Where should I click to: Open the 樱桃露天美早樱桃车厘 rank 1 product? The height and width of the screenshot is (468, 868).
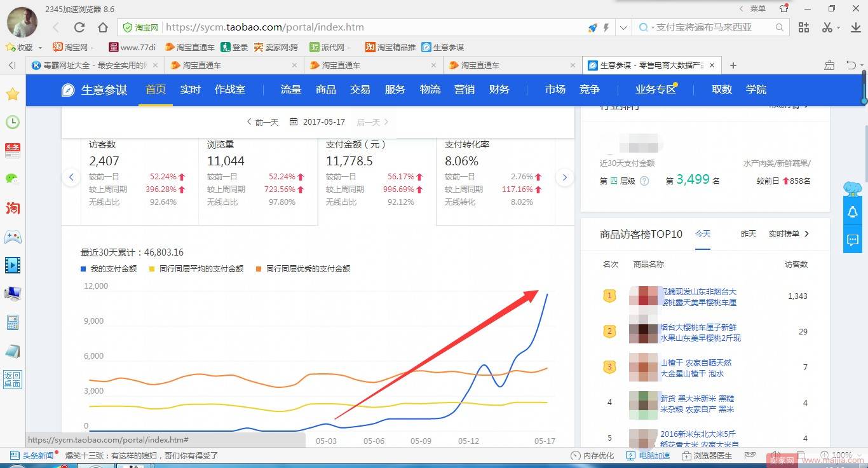(x=699, y=297)
